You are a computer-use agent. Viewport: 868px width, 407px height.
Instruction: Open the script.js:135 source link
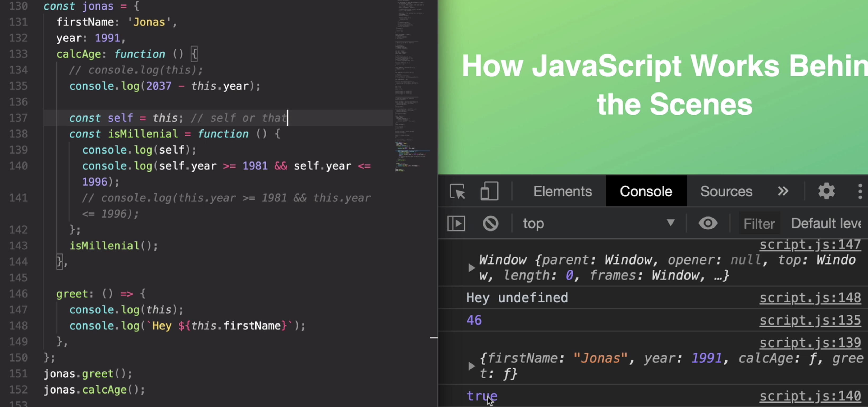810,320
